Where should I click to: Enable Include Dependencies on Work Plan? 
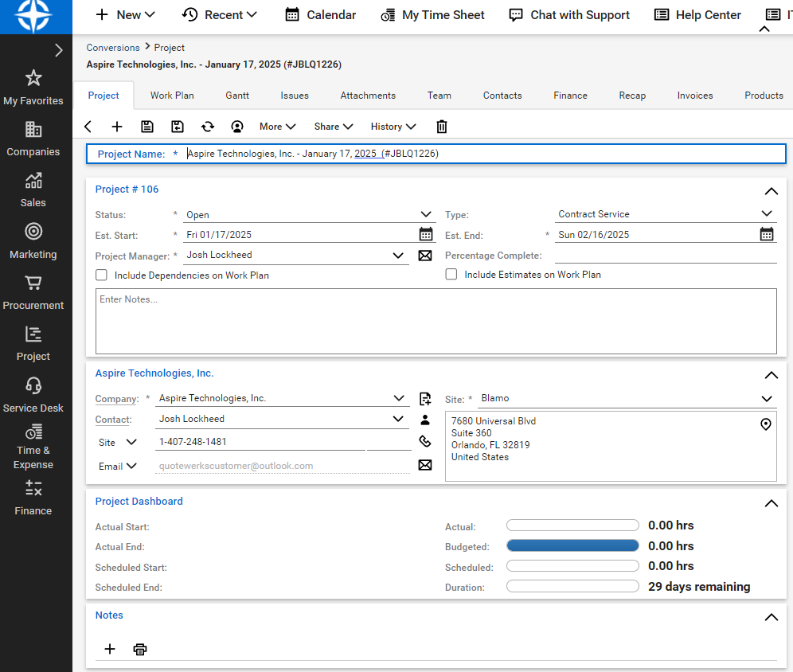[101, 275]
